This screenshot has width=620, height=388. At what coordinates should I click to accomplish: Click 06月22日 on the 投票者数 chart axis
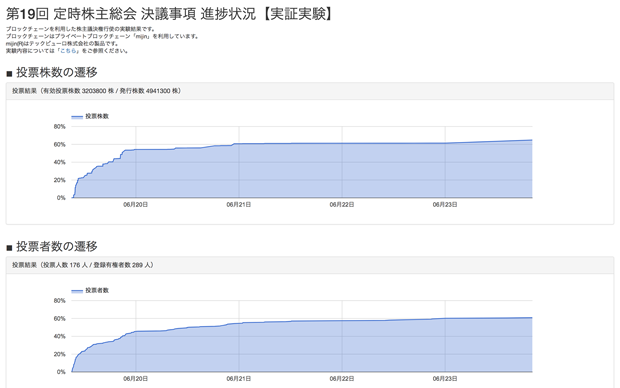click(342, 379)
